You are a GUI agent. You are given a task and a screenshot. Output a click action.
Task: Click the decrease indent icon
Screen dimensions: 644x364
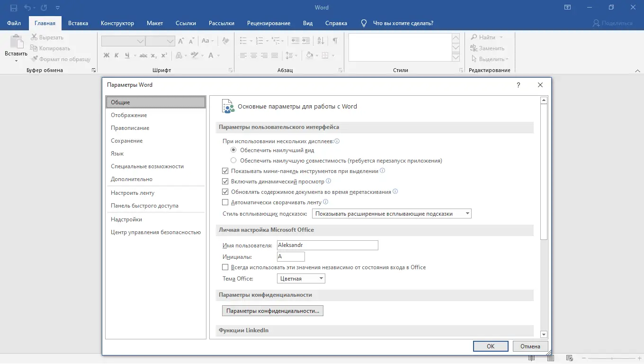[296, 41]
